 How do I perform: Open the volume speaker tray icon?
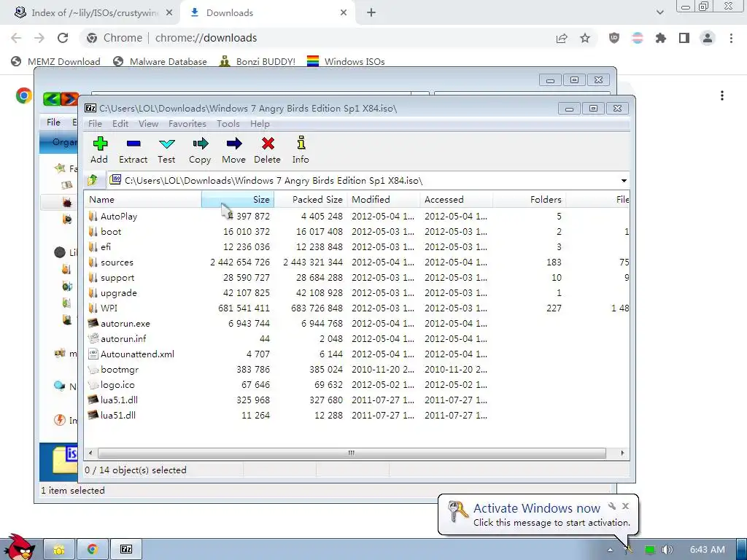pos(667,550)
